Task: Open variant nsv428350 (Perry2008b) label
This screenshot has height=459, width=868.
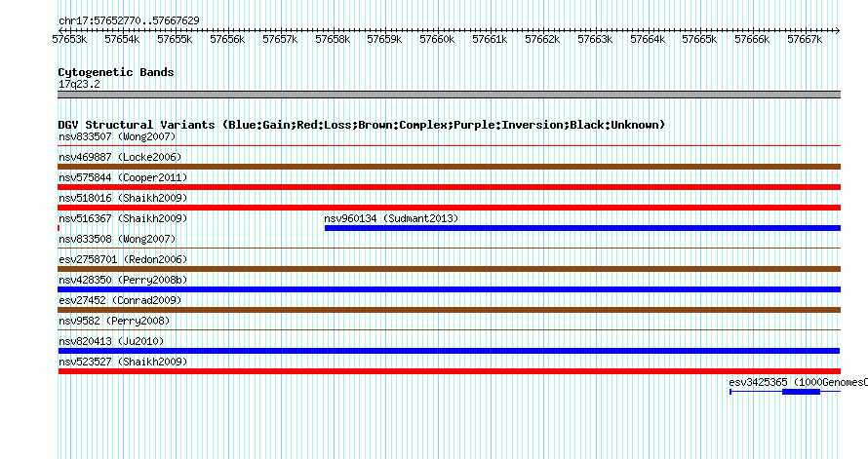Action: 123,280
